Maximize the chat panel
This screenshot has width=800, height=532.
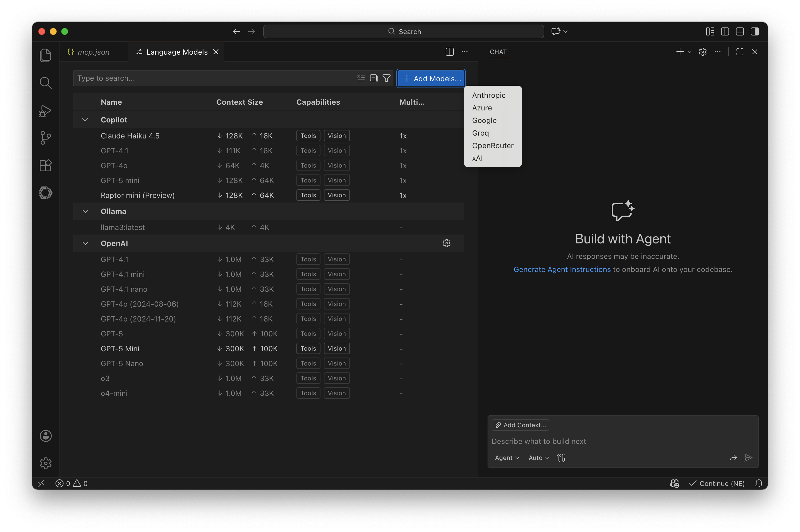coord(740,52)
